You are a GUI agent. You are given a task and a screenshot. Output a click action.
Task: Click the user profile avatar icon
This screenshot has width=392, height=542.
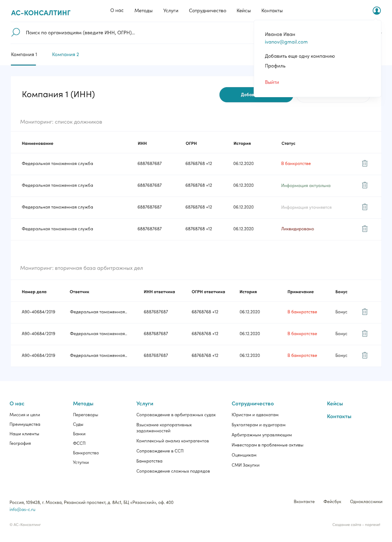coord(376,11)
